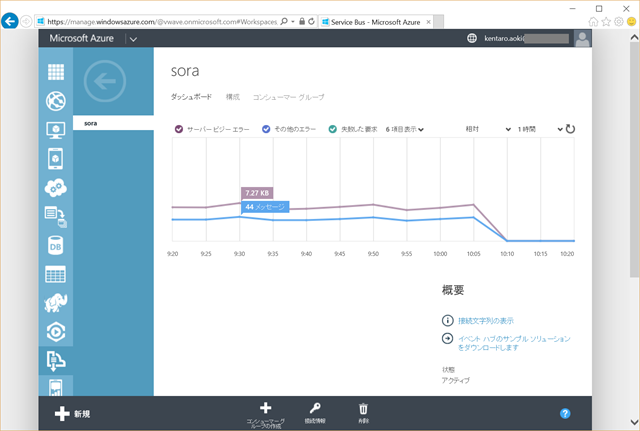Click scrollbar down arrow
Screen dimensions: 640x431
(x=634, y=422)
